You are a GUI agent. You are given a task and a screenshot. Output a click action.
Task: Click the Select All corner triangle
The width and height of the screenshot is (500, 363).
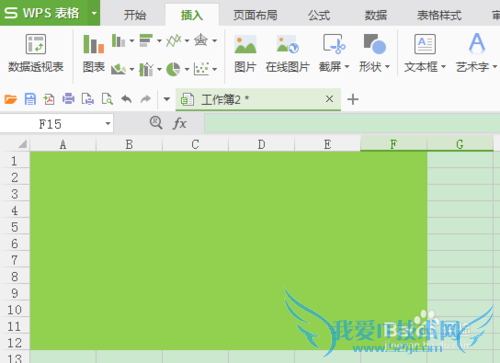coord(22,144)
